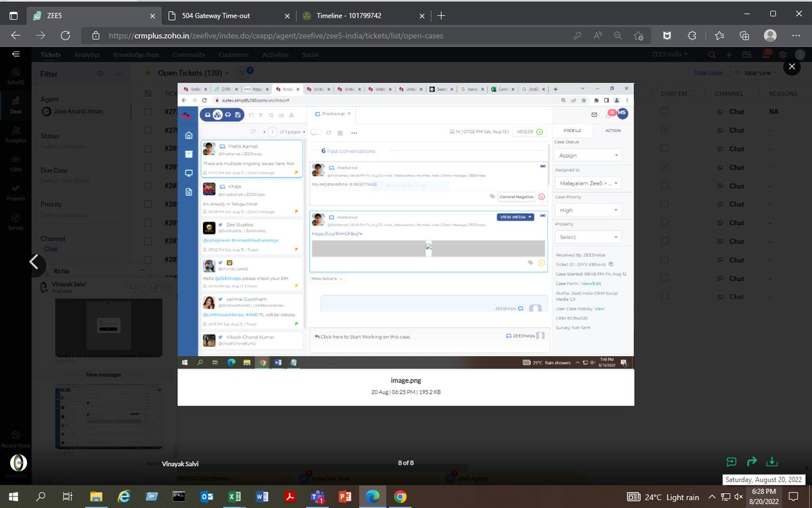Viewport: 812px width, 508px height.
Task: Open Zoho setup gear icon
Action: click(x=782, y=55)
